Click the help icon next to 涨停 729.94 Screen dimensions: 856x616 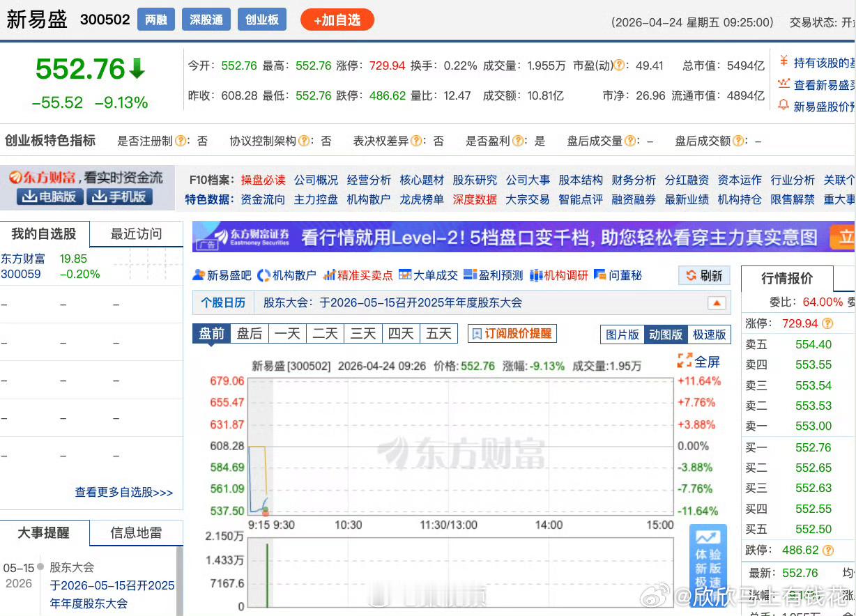(x=827, y=325)
